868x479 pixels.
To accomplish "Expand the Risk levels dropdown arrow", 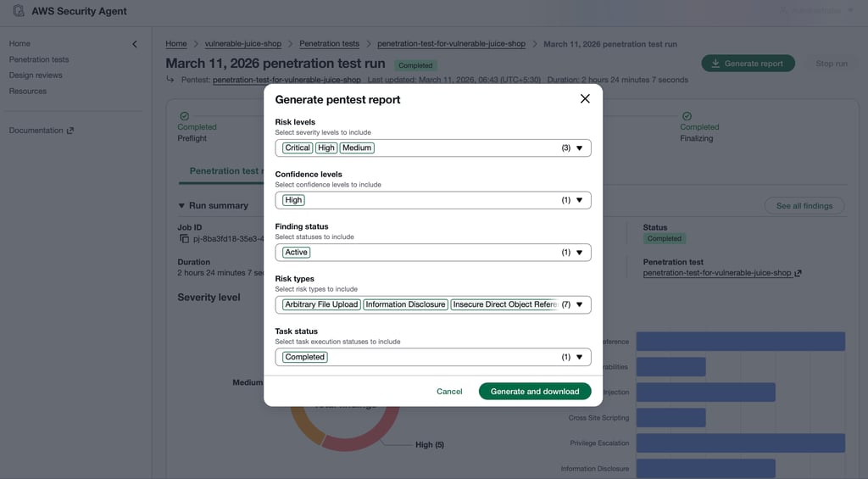I will [579, 148].
